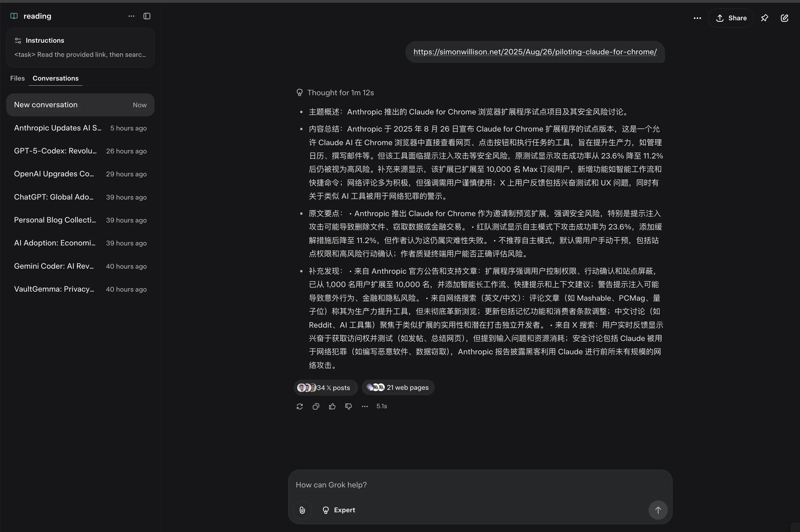
Task: Click the pin conversation icon
Action: [x=764, y=18]
